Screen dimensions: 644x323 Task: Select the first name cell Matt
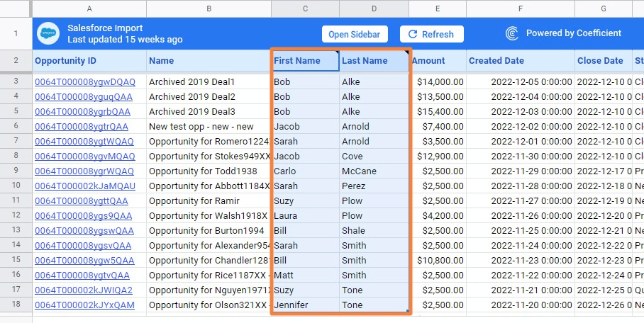pyautogui.click(x=305, y=275)
